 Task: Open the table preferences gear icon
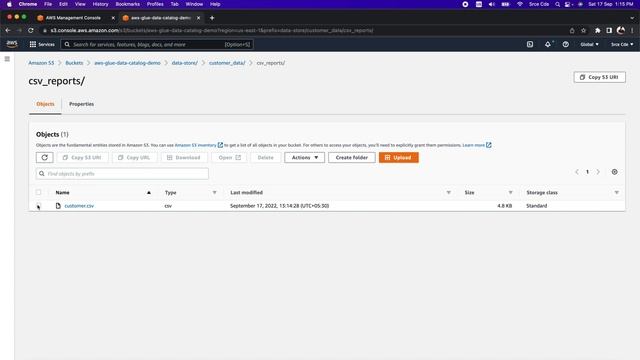(614, 172)
